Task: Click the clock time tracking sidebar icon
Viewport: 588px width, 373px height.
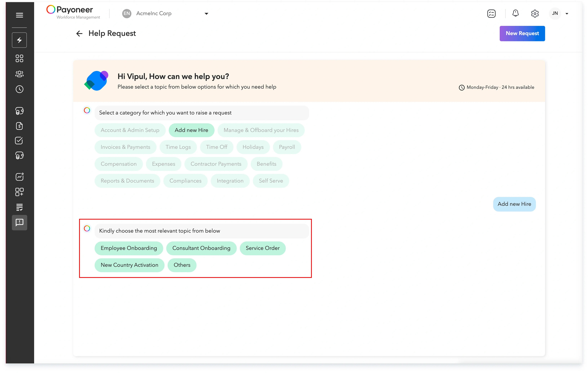Action: pyautogui.click(x=19, y=89)
